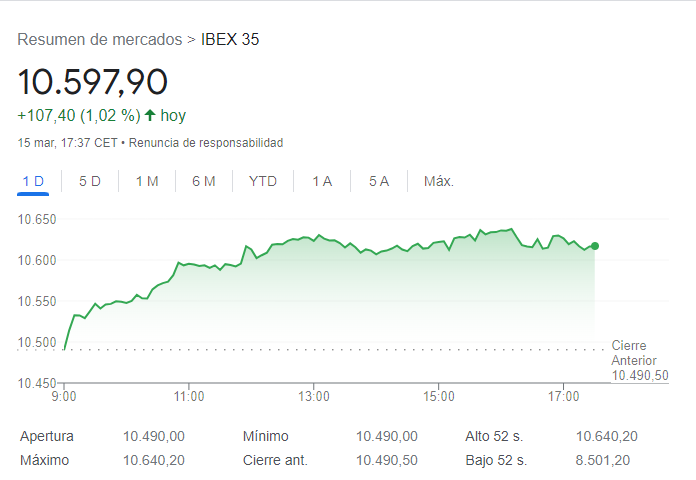696x480 pixels.
Task: Show the 1 M chart range
Action: pyautogui.click(x=147, y=181)
